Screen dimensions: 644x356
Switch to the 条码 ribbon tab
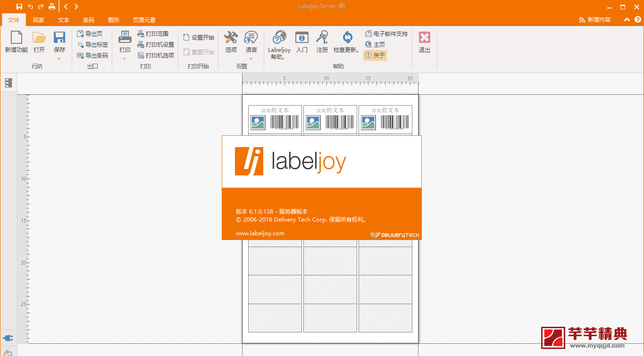point(89,20)
